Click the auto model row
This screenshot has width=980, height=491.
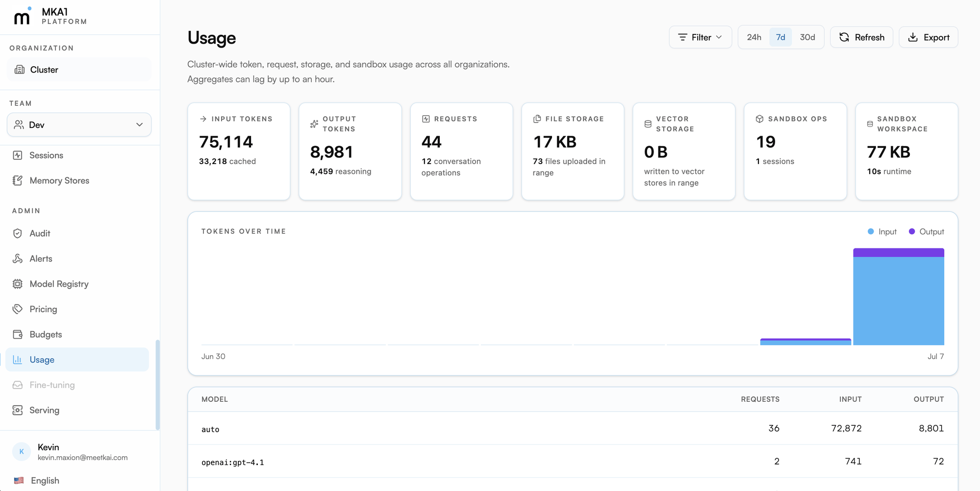[573, 428]
